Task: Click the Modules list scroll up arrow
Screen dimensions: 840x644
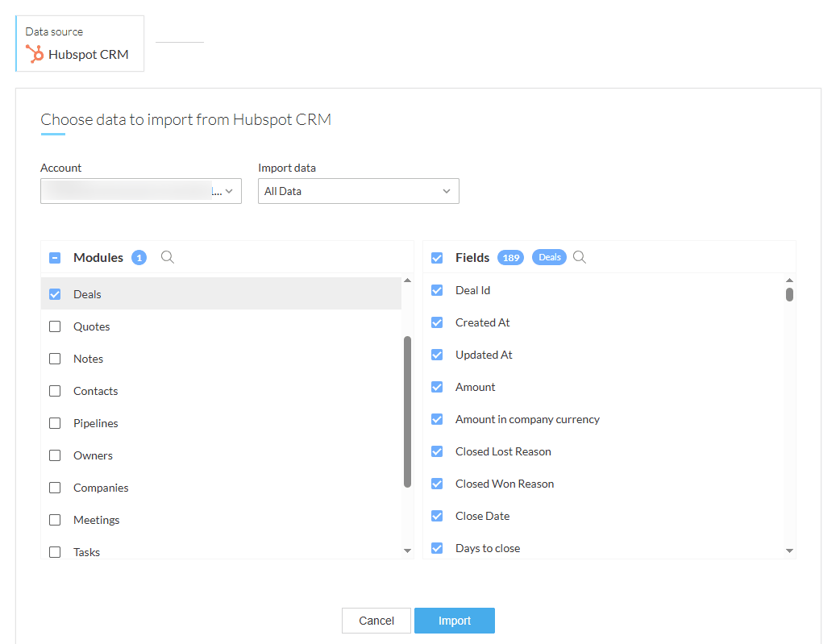Action: tap(407, 280)
